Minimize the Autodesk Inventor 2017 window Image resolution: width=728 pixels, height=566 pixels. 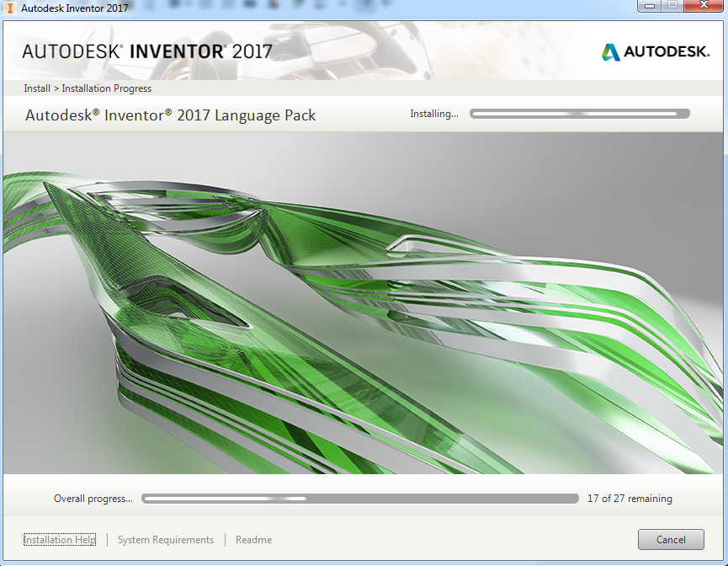point(650,6)
